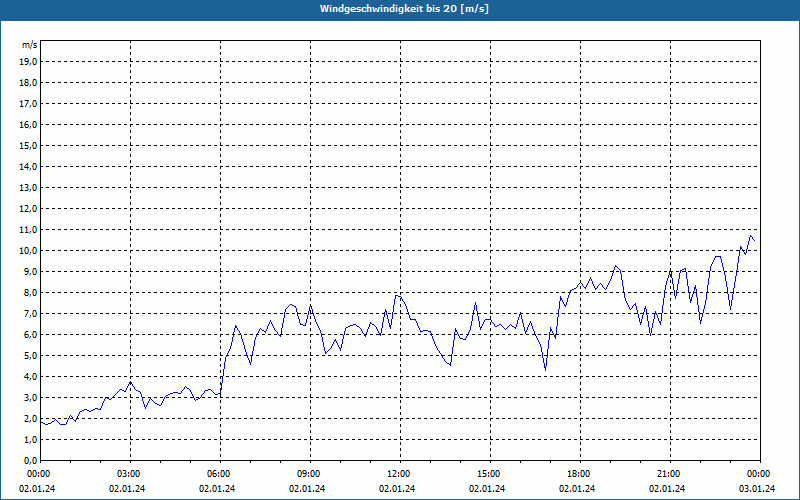Click the 18,0 y-axis label
The height and width of the screenshot is (500, 800).
28,83
